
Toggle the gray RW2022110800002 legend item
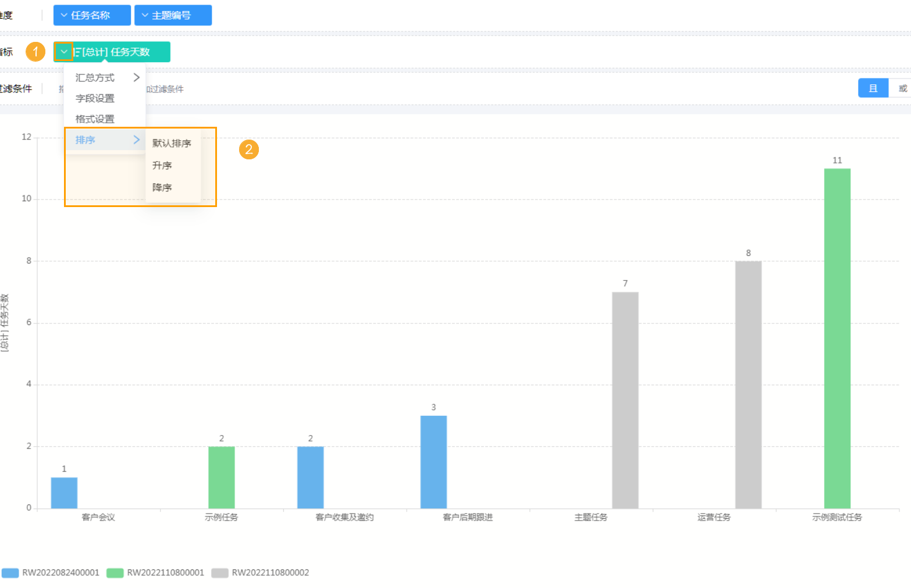tap(260, 573)
